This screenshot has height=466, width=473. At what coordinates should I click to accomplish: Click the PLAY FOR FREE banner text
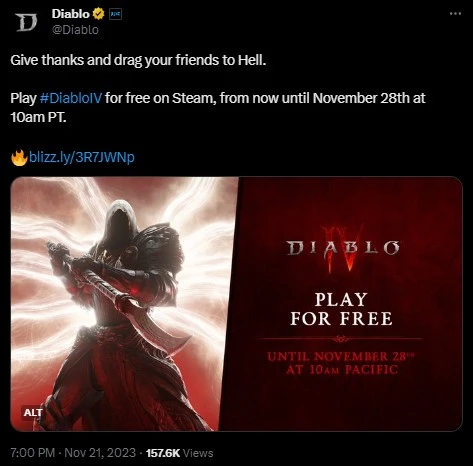[341, 309]
